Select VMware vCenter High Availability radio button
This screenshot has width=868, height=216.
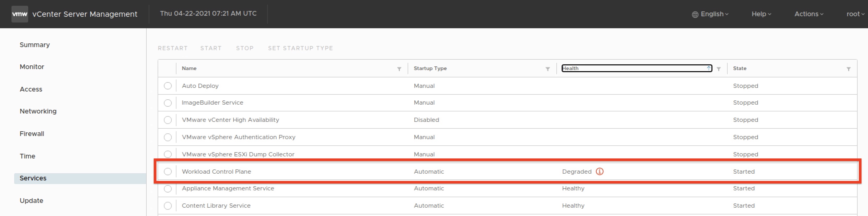click(168, 120)
